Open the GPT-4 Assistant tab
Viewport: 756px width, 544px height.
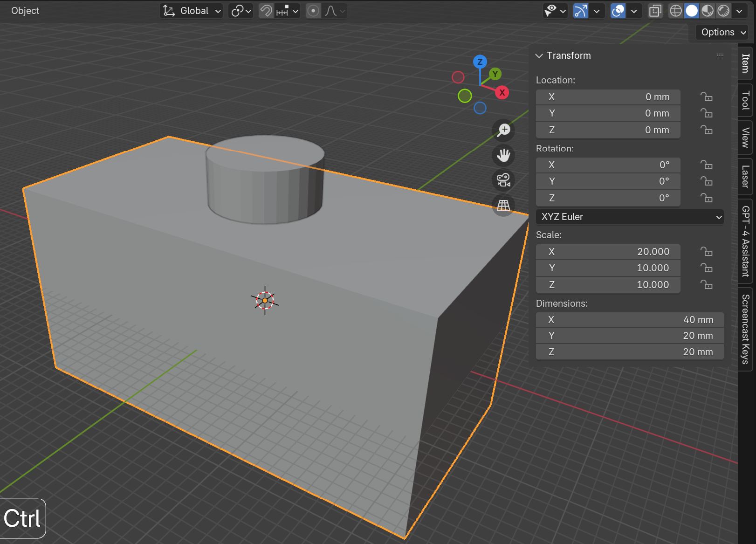click(x=746, y=241)
